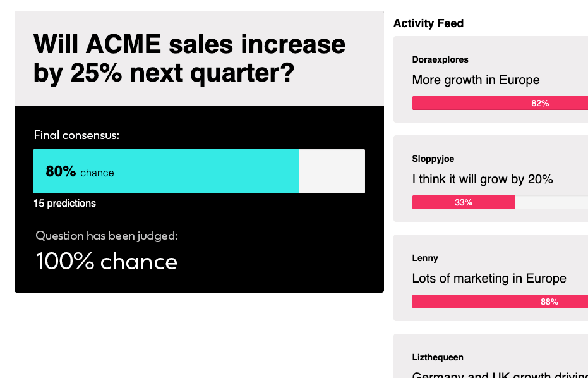Viewport: 588px width, 378px height.
Task: Open Lenny user profile
Action: click(x=425, y=259)
